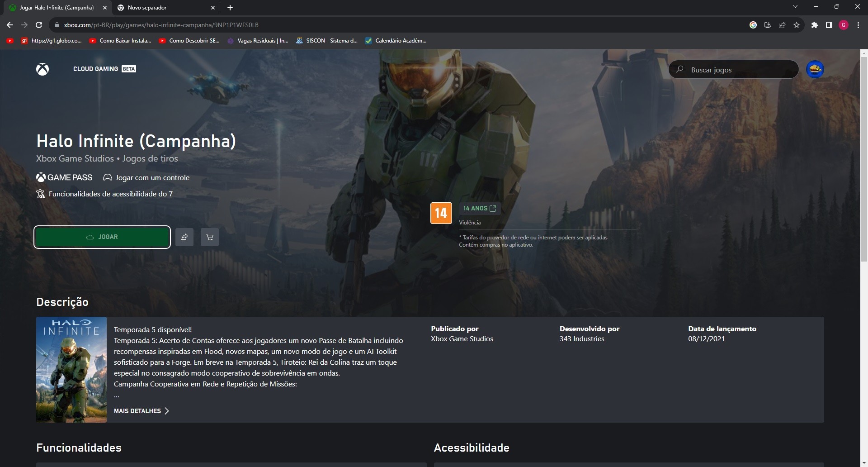Open Como Baixar Instala bookmark
The width and height of the screenshot is (868, 467).
point(120,41)
